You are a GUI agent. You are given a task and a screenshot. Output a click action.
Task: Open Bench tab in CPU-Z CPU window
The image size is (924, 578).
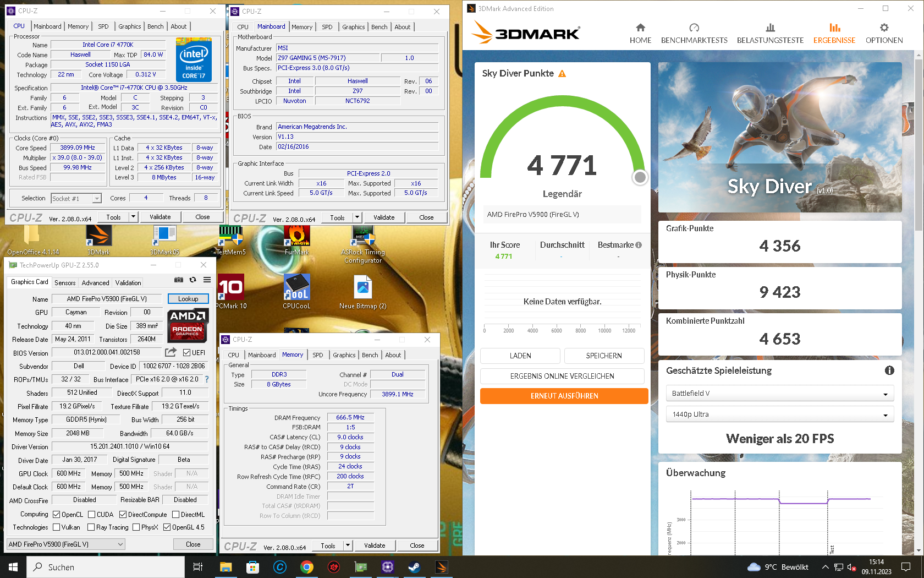coord(156,26)
